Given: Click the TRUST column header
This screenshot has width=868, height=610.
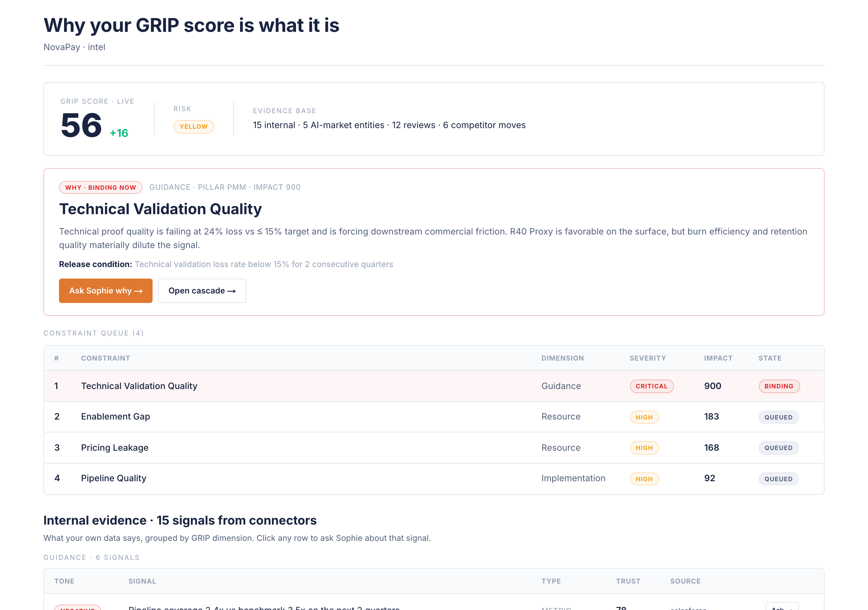Looking at the screenshot, I should 628,581.
